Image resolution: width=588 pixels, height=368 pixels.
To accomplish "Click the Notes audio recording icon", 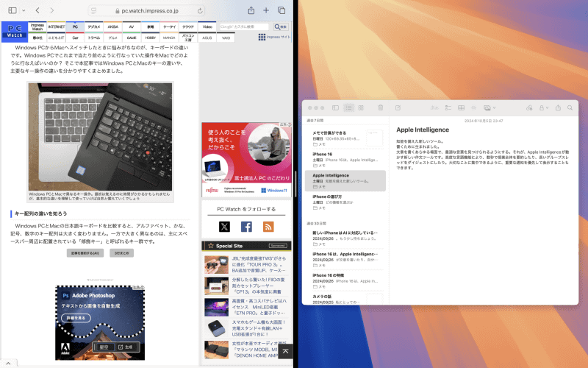I will point(473,107).
